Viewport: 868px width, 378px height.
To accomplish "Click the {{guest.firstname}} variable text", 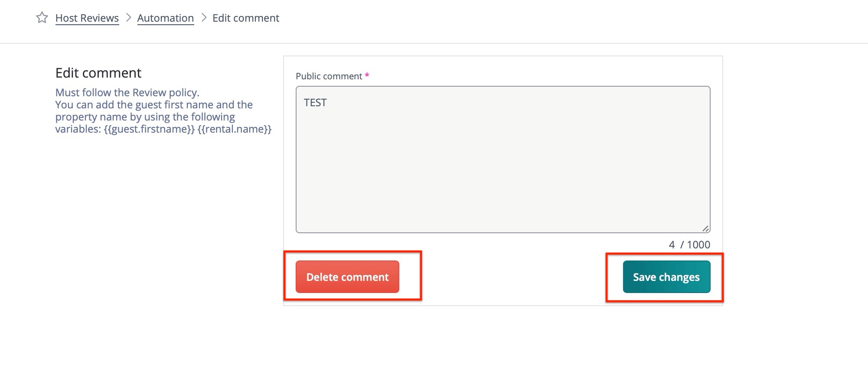I will 149,129.
